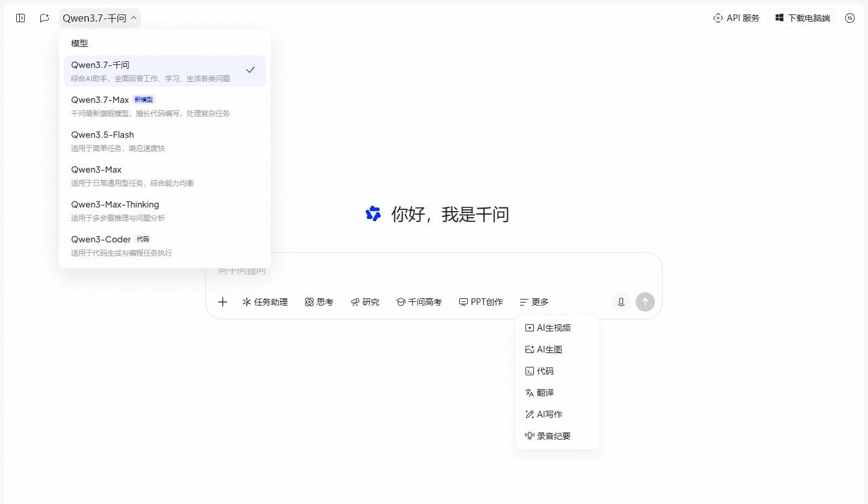Choose the Qwen3-Coder model

pos(165,245)
